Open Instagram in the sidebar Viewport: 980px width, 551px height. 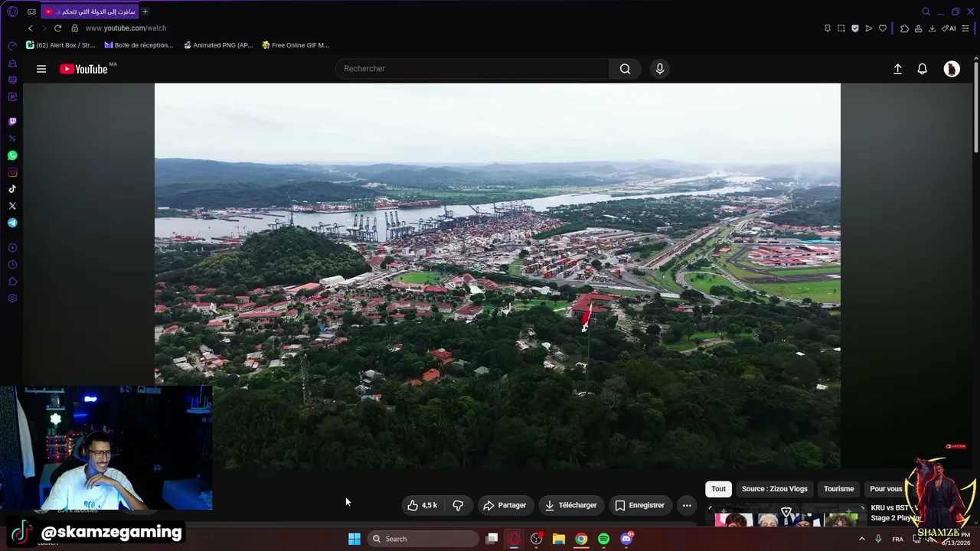click(x=12, y=172)
